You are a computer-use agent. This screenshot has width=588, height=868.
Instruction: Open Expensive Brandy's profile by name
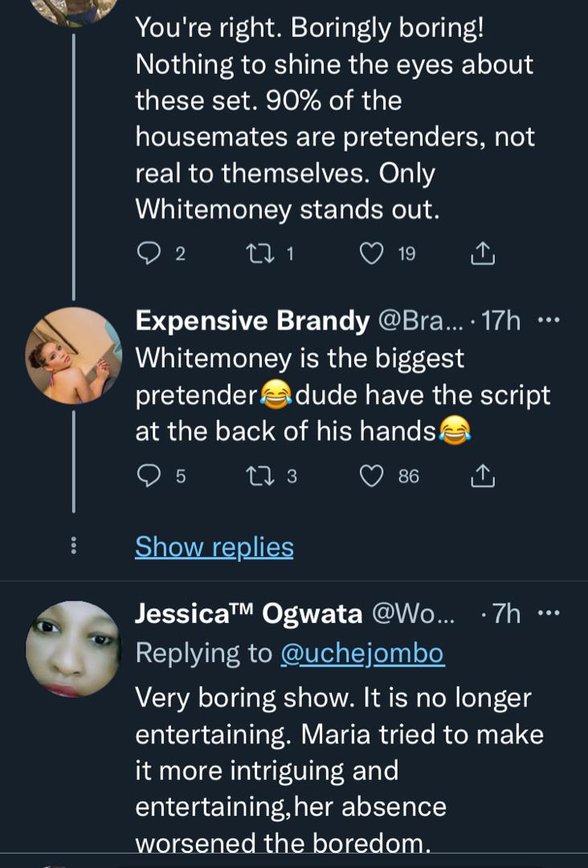[252, 321]
